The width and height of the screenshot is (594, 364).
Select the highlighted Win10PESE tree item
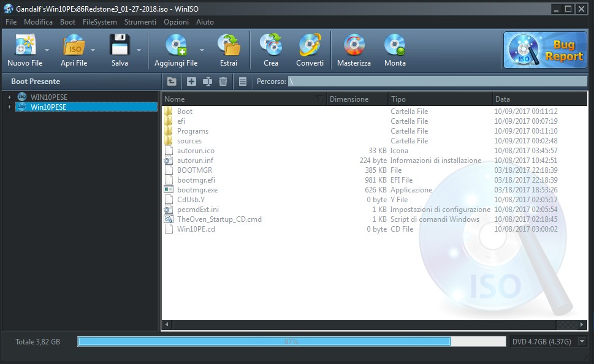(86, 107)
